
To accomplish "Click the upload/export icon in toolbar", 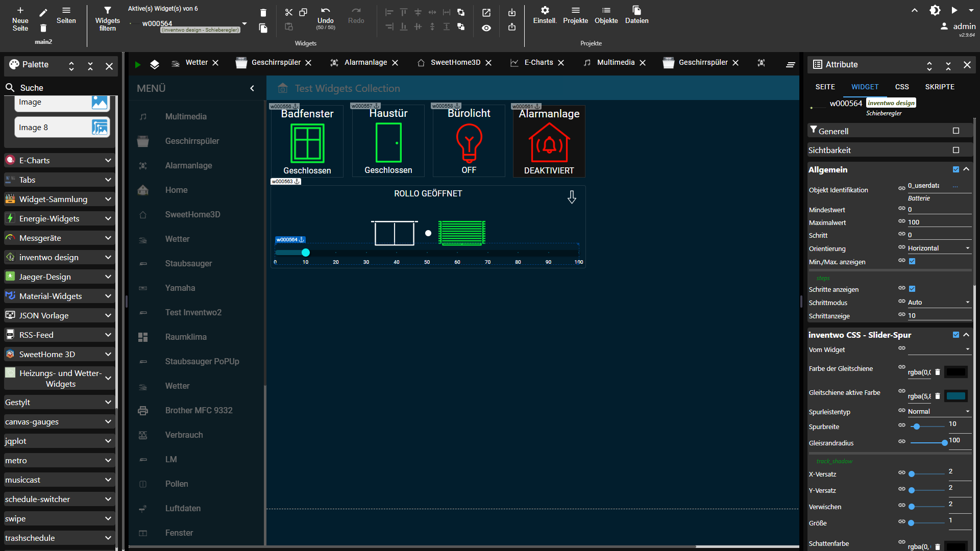I will click(512, 27).
